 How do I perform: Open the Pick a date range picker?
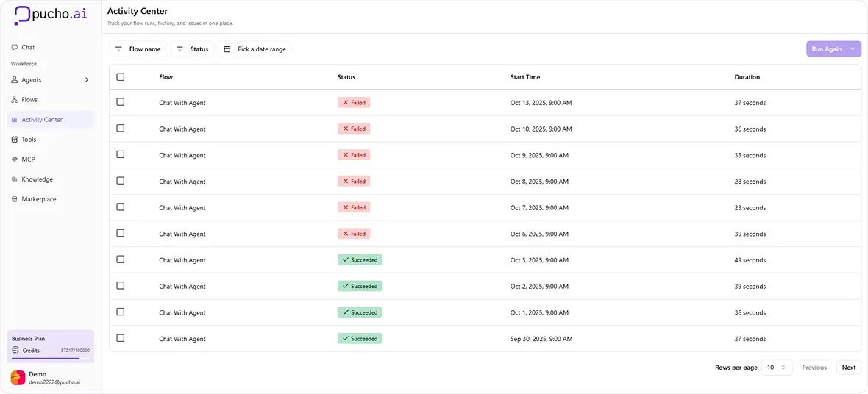pos(255,49)
